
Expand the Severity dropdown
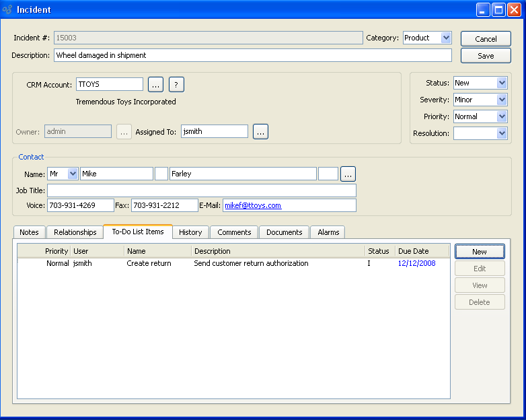(x=501, y=100)
